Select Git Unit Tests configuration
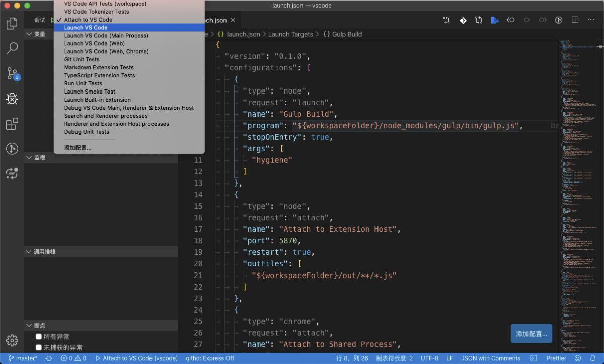This screenshot has height=364, width=604. coord(129,59)
